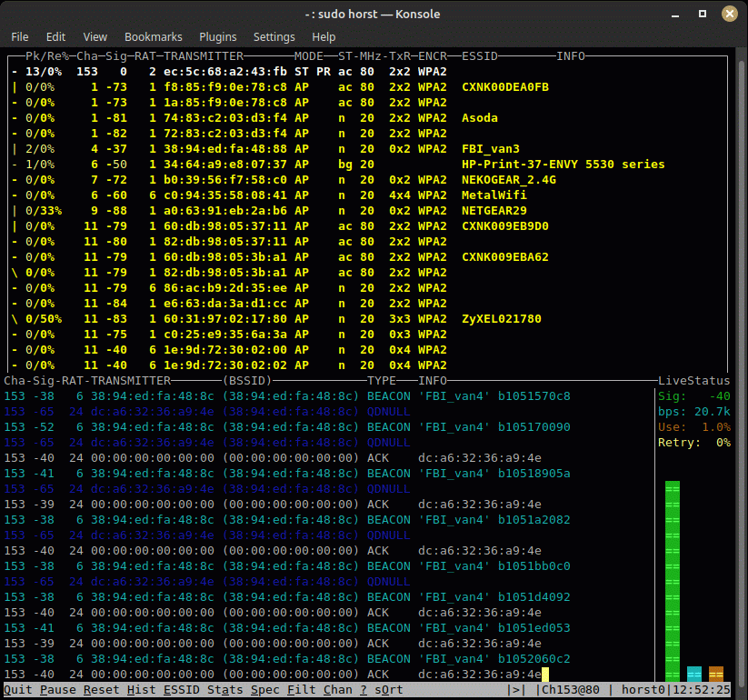
Task: Click beacon info b105170090
Action: coord(534,427)
